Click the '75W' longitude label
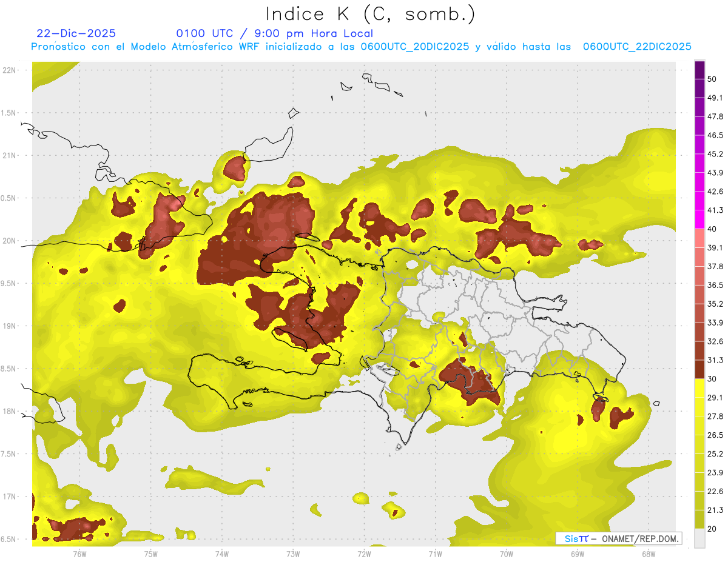Image resolution: width=728 pixels, height=562 pixels. [151, 554]
